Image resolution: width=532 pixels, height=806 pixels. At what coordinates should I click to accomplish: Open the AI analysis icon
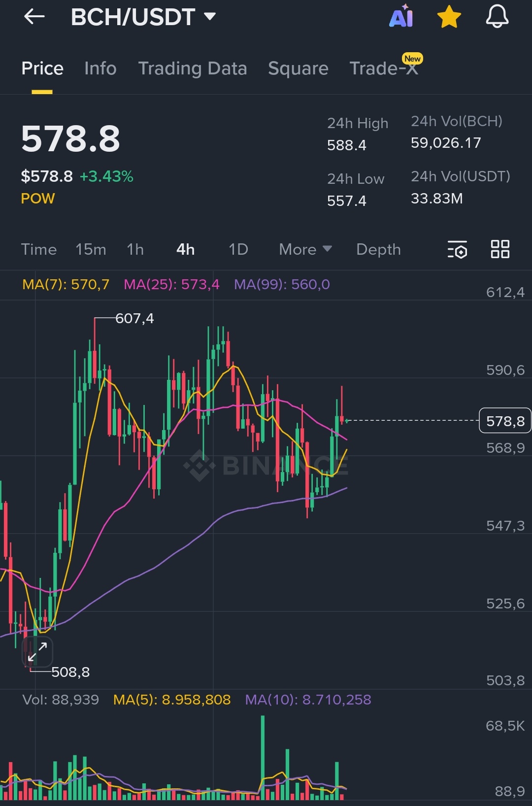pyautogui.click(x=401, y=17)
